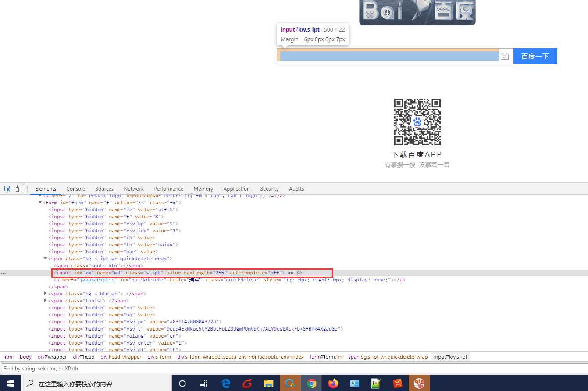Open Task View on the taskbar
Viewport: 588px width, 391px height.
(203, 383)
